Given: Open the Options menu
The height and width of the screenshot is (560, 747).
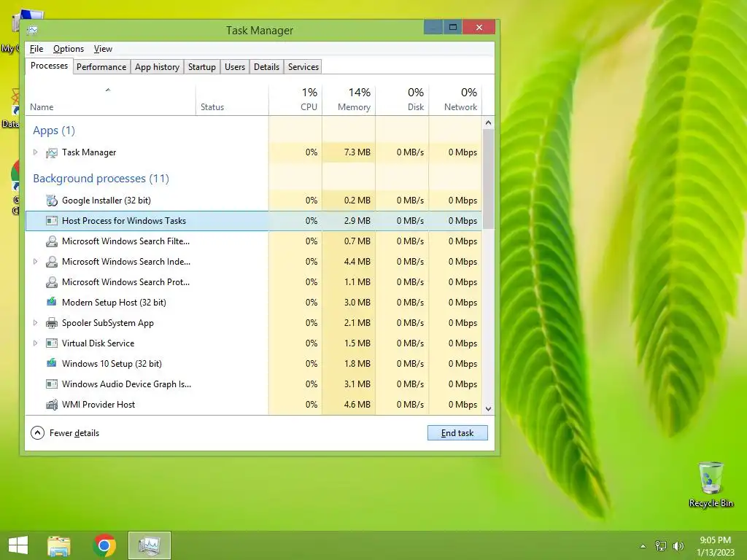Looking at the screenshot, I should click(68, 49).
